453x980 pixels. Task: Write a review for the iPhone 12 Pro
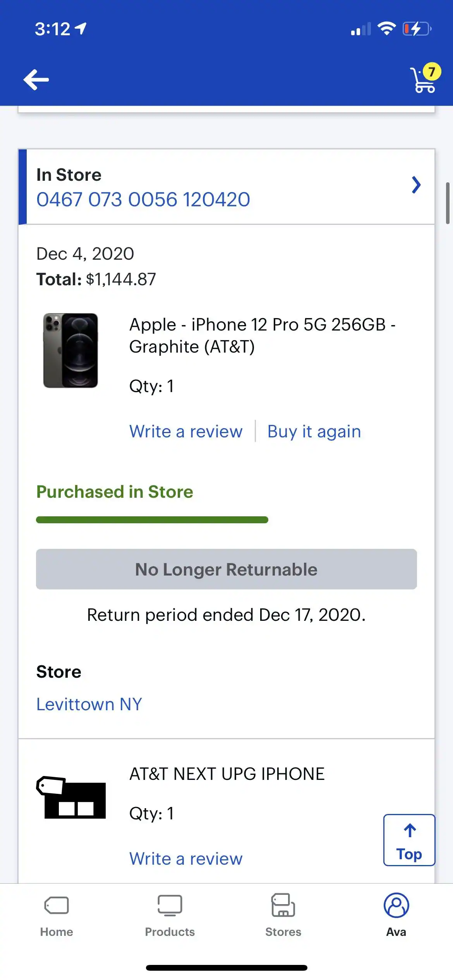click(186, 431)
